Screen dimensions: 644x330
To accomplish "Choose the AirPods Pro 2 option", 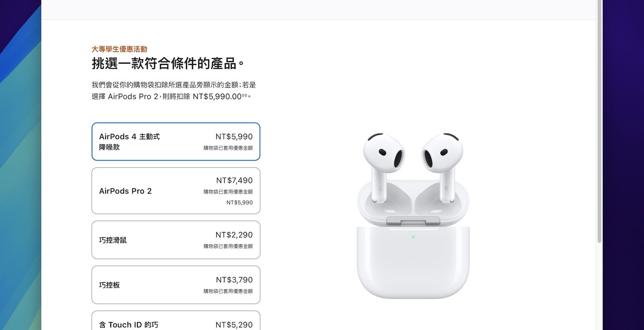I will [176, 191].
